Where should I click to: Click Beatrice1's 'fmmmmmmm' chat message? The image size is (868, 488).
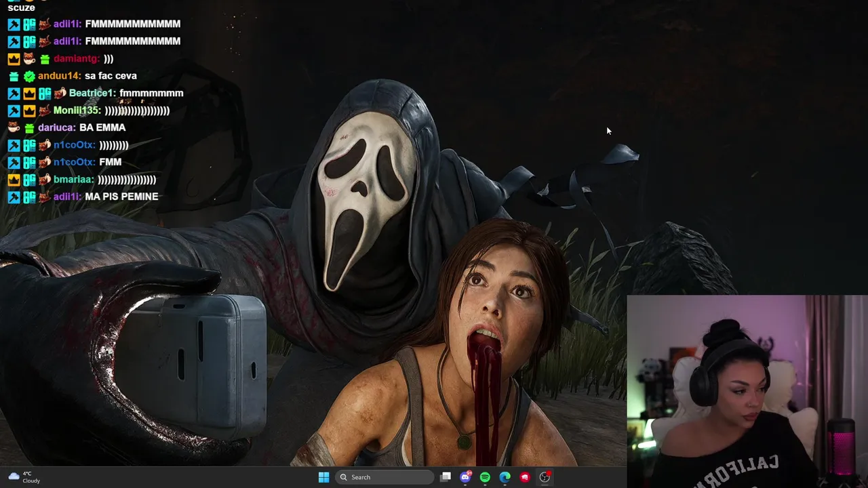click(151, 94)
